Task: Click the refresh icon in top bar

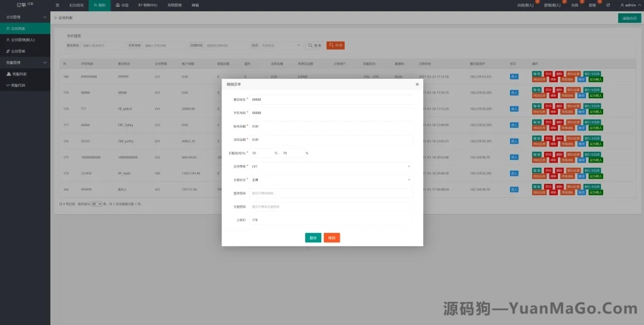Action: pos(608,5)
